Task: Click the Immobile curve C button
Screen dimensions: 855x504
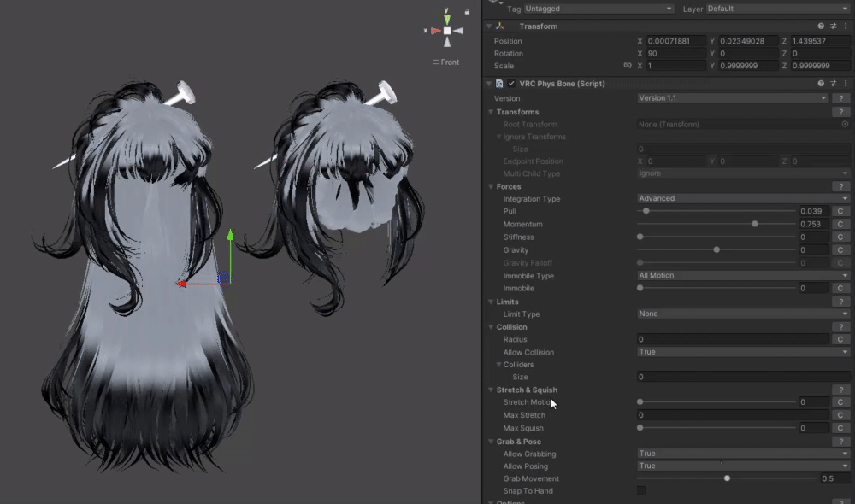Action: point(840,288)
